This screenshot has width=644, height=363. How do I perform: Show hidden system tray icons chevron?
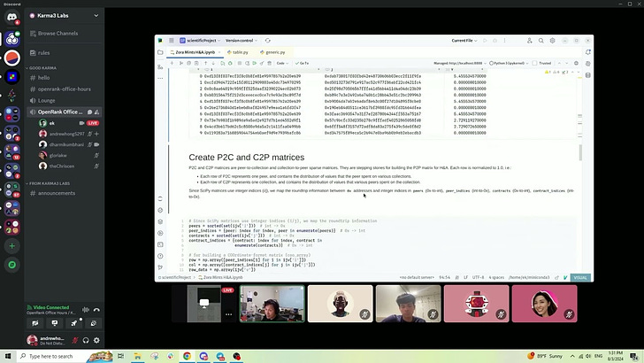[572, 356]
